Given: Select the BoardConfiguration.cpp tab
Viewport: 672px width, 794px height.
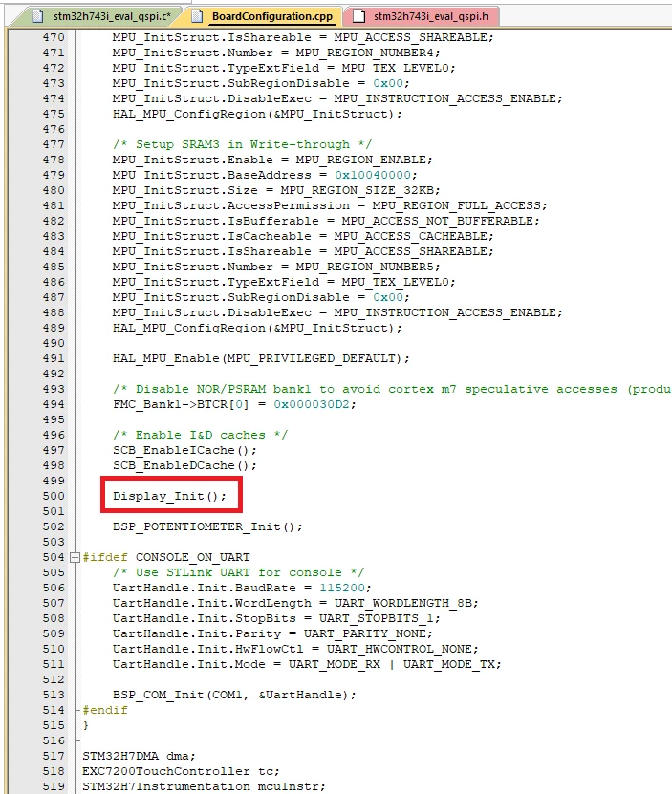Looking at the screenshot, I should [264, 16].
